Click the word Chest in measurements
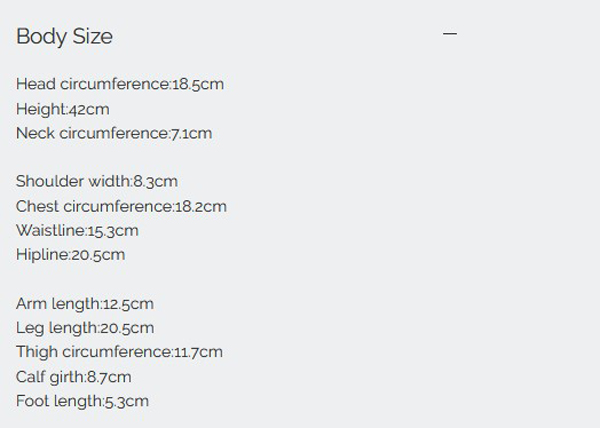The image size is (600, 428). [38, 207]
